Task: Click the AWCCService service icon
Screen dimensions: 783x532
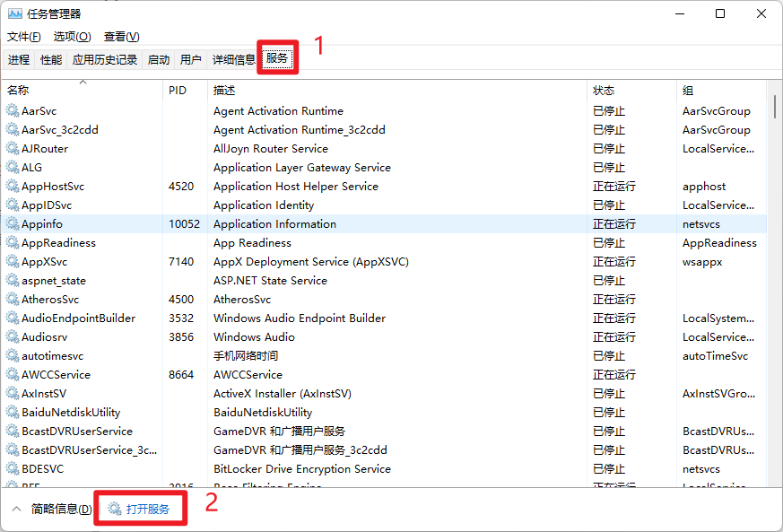Action: pos(12,374)
